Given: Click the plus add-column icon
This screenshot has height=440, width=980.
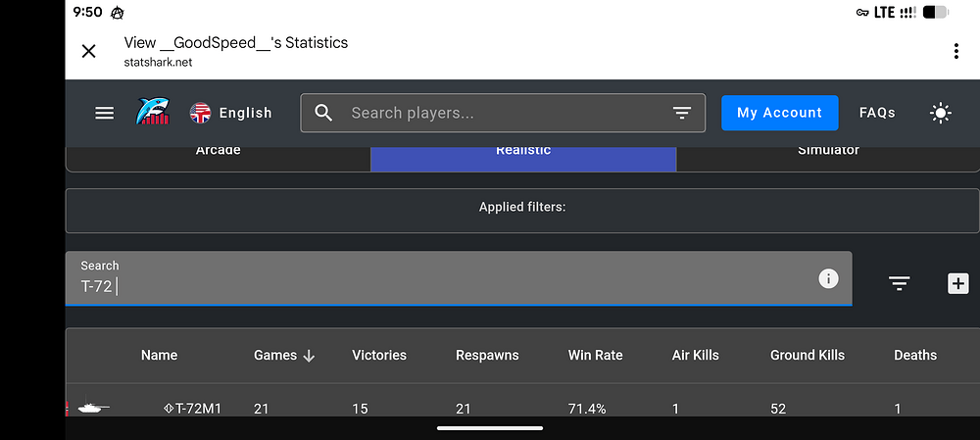Looking at the screenshot, I should [957, 283].
